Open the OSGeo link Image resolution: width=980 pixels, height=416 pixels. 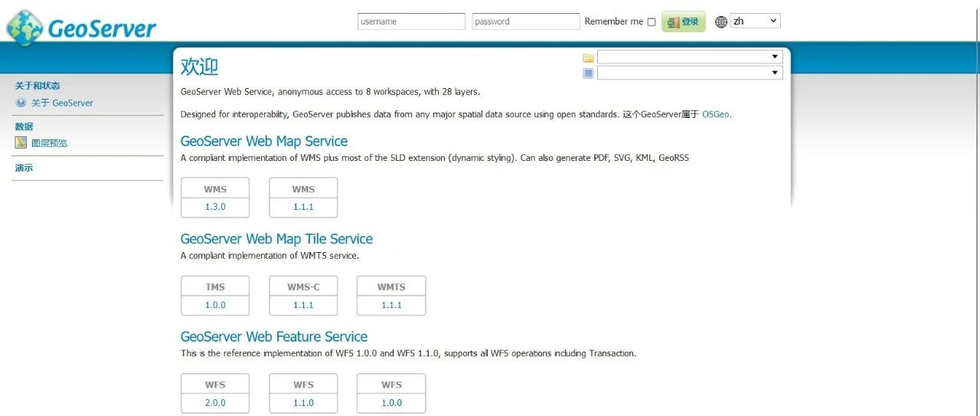pos(716,114)
